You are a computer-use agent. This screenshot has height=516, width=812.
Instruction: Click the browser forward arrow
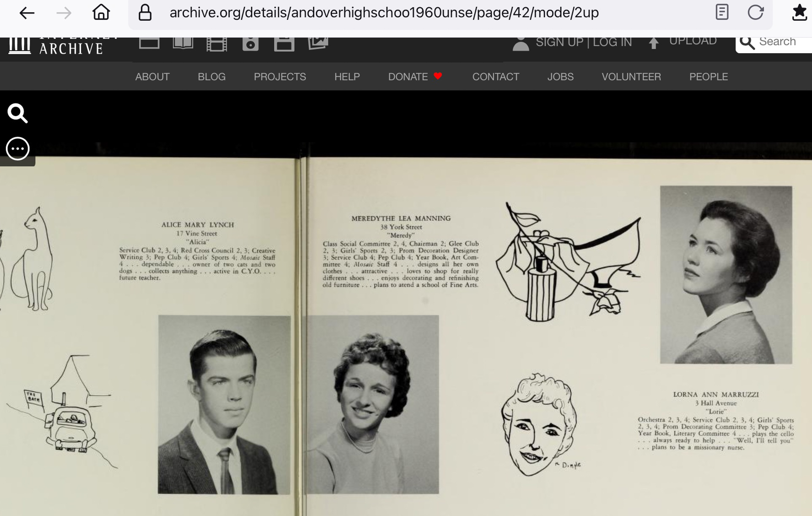pos(64,13)
